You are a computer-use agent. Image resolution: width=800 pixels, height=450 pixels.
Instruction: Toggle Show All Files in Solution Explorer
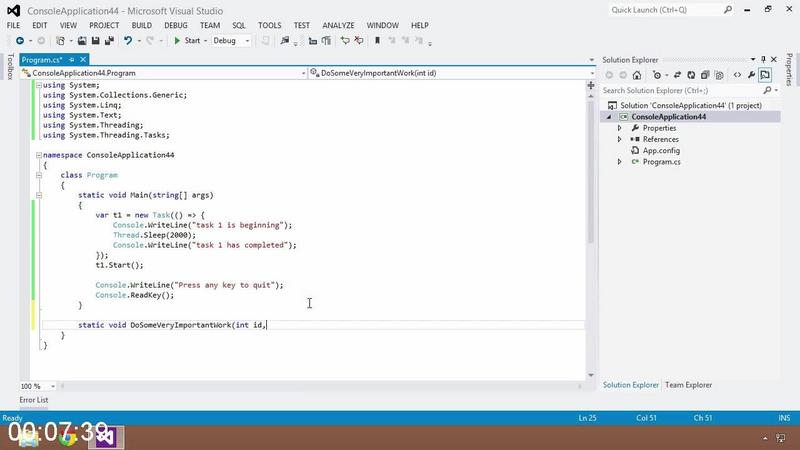click(719, 75)
